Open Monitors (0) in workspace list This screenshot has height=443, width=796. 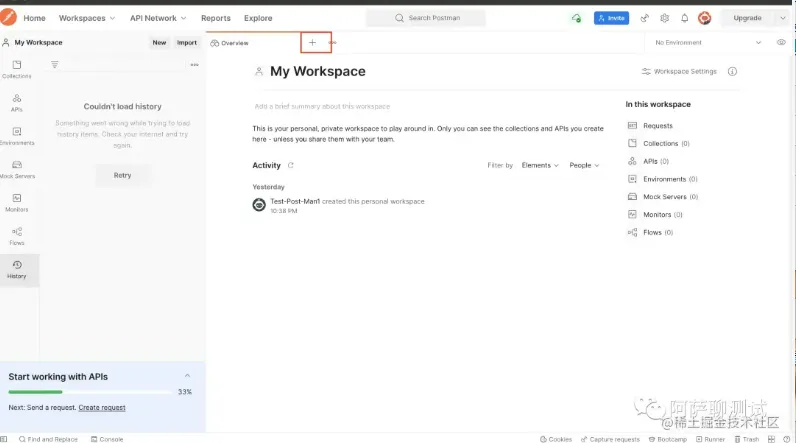coord(655,215)
